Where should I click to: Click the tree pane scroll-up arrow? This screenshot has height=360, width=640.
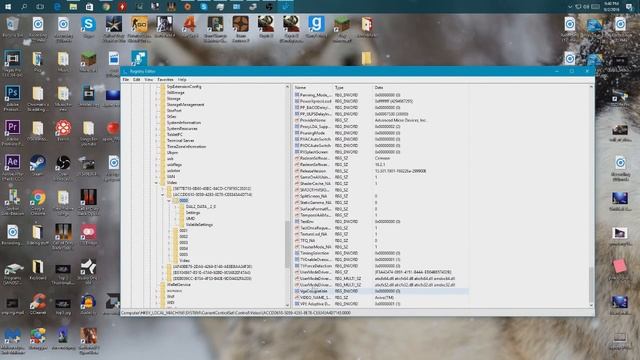coord(287,87)
